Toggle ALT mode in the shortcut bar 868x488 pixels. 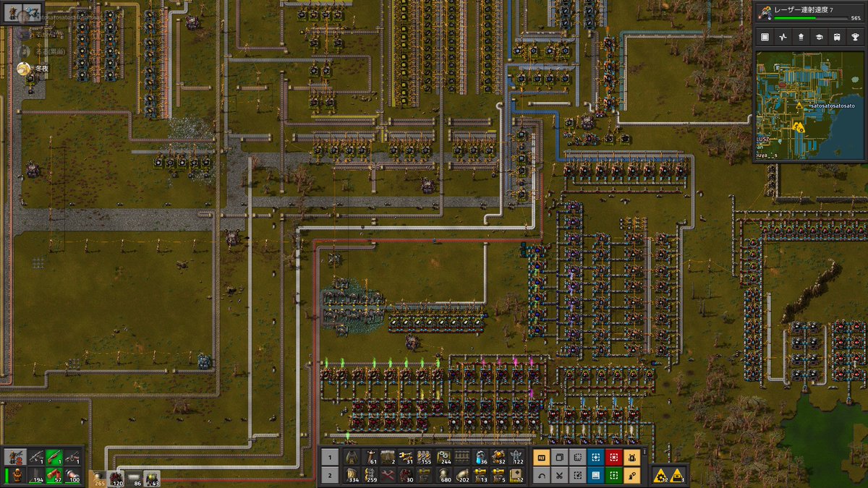[542, 457]
